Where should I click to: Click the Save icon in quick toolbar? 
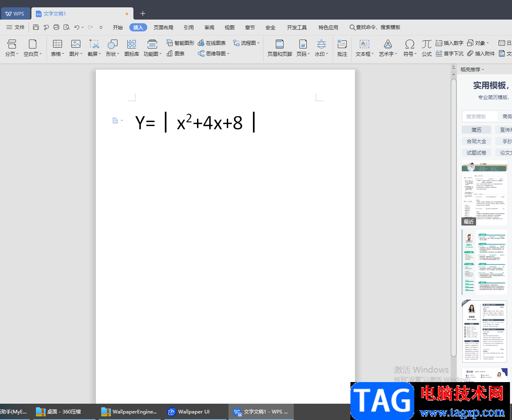pyautogui.click(x=36, y=27)
